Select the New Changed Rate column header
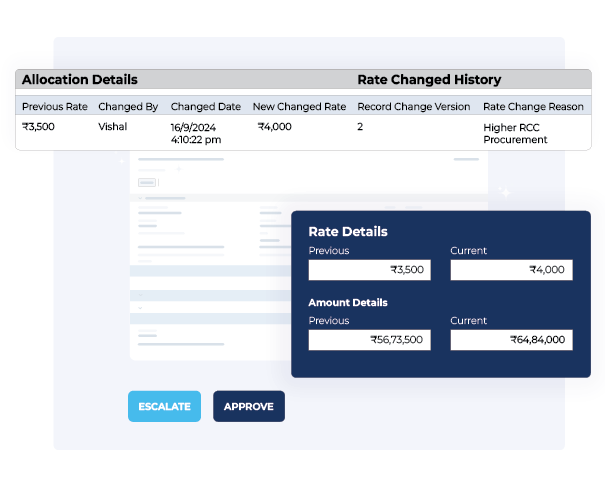 tap(299, 106)
